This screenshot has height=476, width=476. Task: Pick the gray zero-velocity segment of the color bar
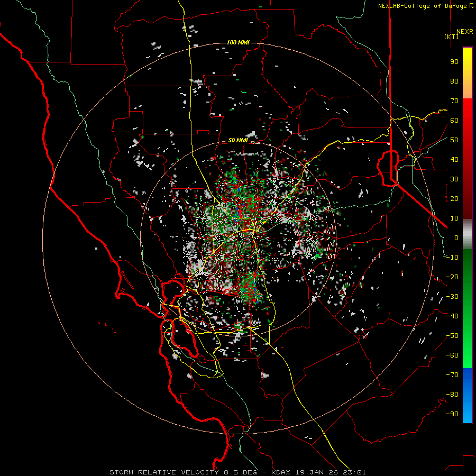[467, 234]
